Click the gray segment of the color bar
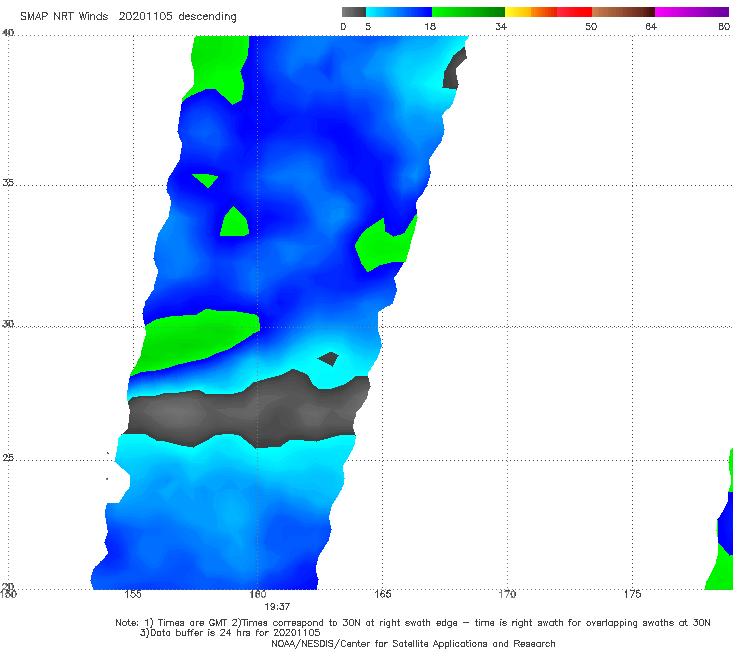 (354, 12)
